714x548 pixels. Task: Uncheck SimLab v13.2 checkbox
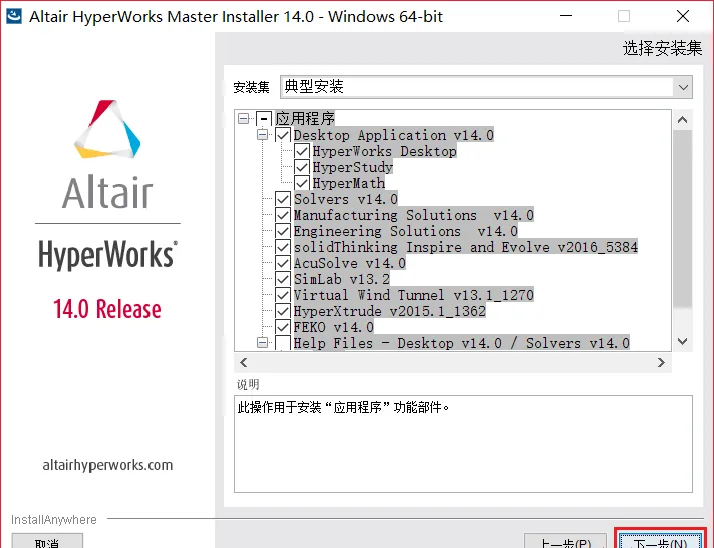(x=283, y=279)
